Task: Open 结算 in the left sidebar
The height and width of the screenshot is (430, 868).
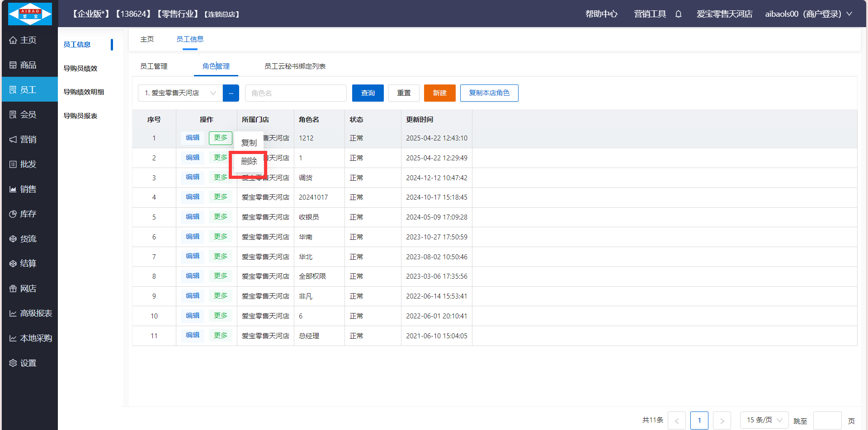Action: (x=30, y=263)
